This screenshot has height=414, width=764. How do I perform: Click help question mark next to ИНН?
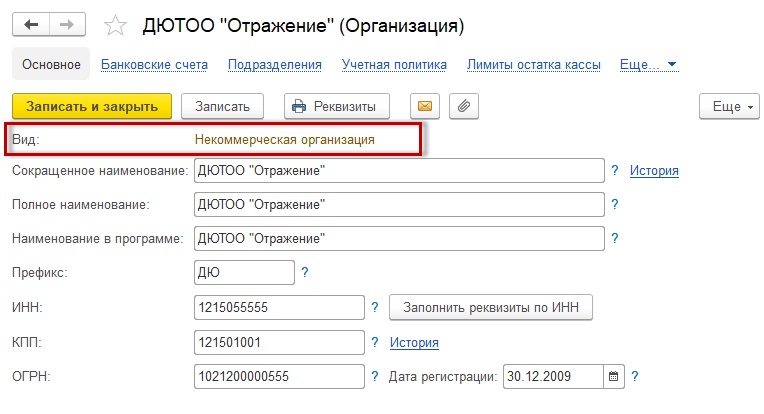click(x=375, y=308)
